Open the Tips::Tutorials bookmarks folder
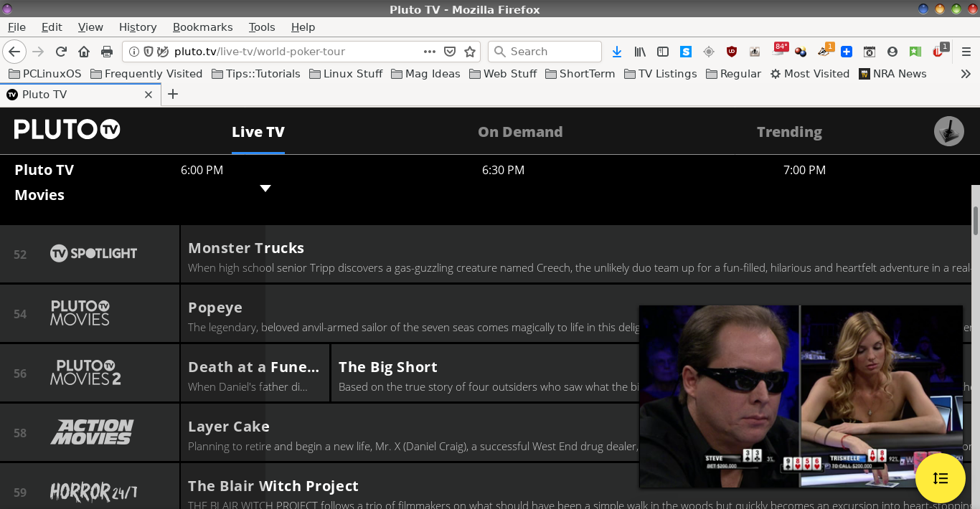This screenshot has width=980, height=509. pyautogui.click(x=255, y=74)
